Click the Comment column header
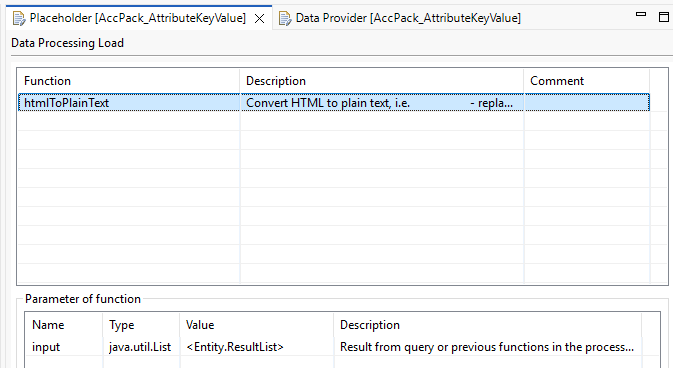Screen dimensions: 673x368 pos(587,81)
